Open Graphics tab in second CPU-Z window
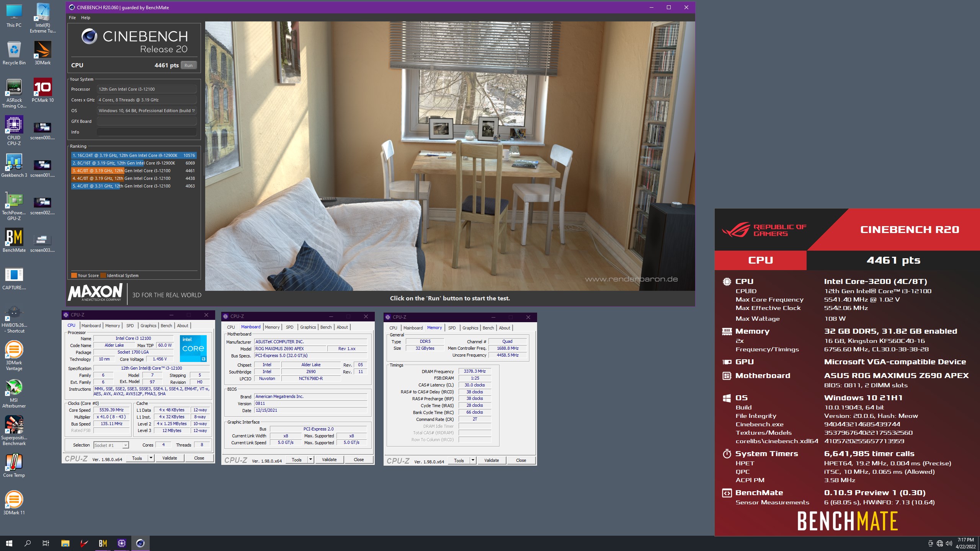 coord(308,327)
